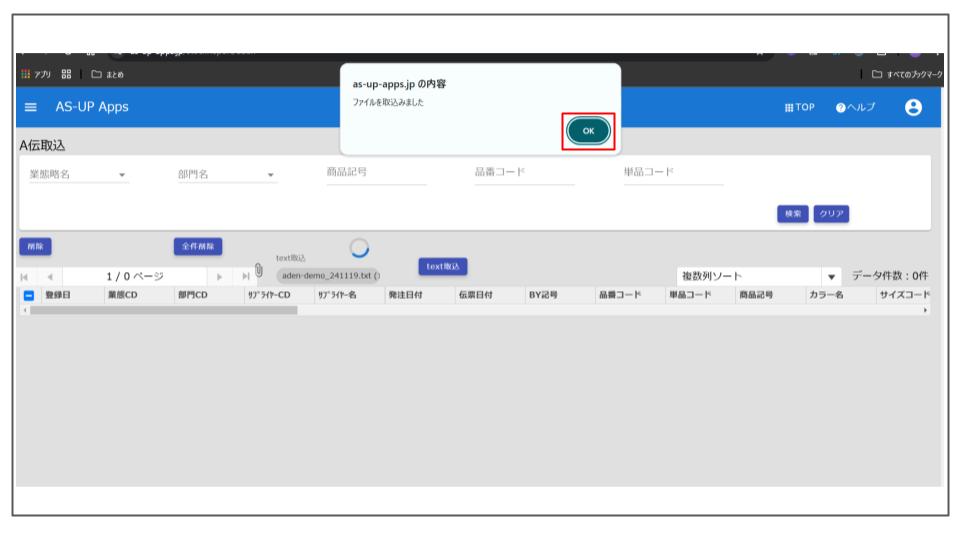Click the 商品記号 input field
Viewport: 960px width, 540px height.
tap(376, 173)
